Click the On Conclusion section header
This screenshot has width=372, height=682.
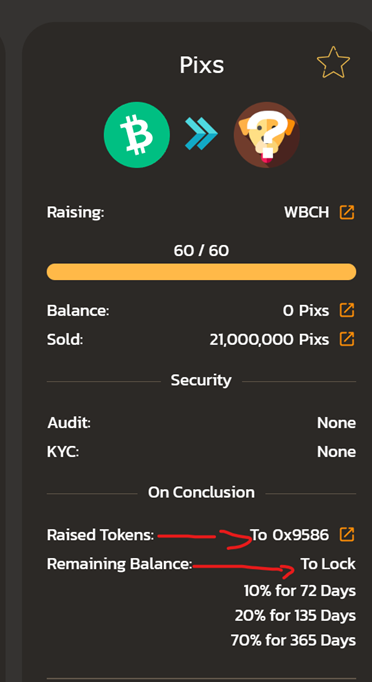[201, 492]
